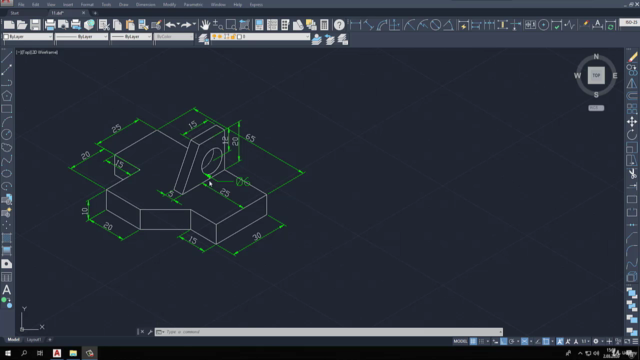Image resolution: width=640 pixels, height=360 pixels.
Task: Select the Polygon draw tool
Action: [7, 96]
